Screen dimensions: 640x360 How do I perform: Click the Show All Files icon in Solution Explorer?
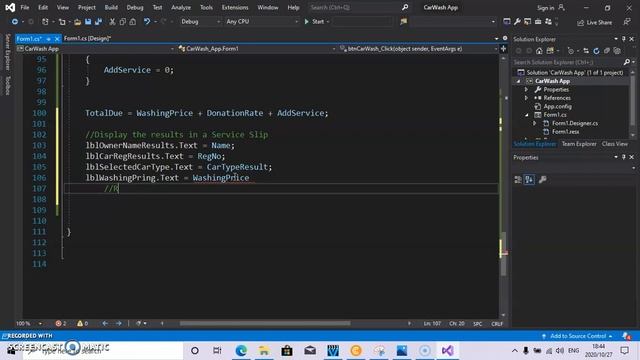pos(617,51)
